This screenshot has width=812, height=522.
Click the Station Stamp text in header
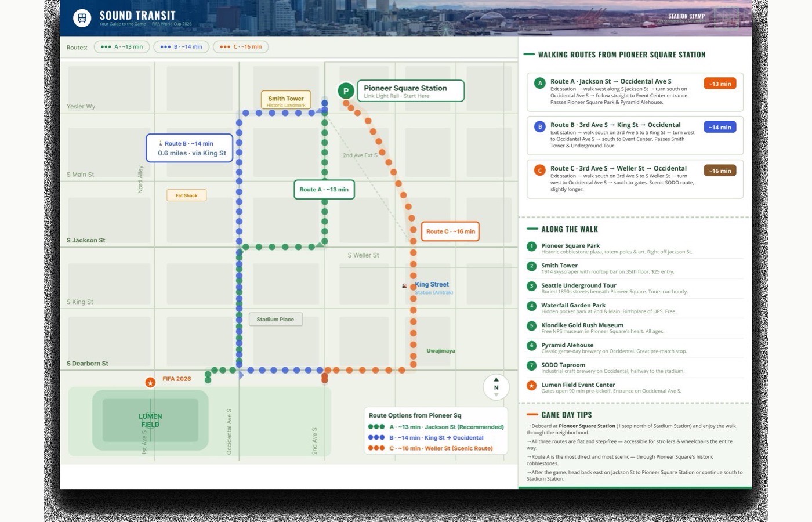[x=686, y=16]
